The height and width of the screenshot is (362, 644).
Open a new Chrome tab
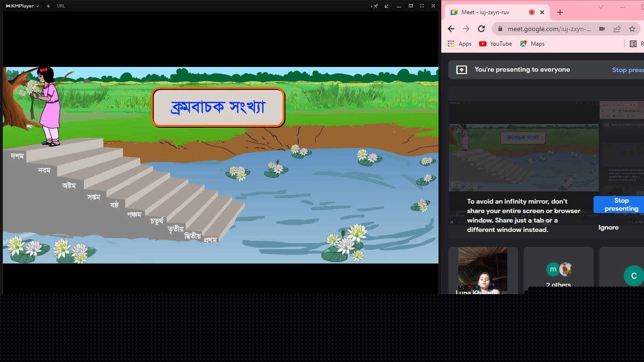tap(560, 12)
